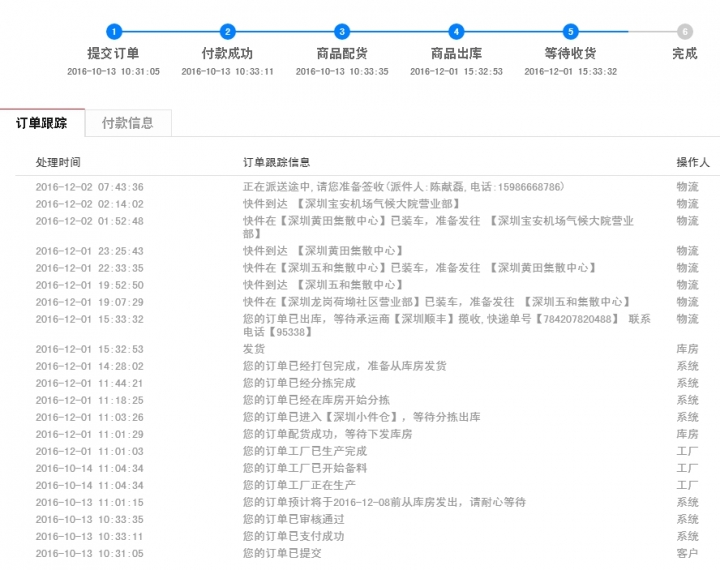720x570 pixels.
Task: Click the 2016-12-01 11:03:26 time cell
Action: click(90, 417)
